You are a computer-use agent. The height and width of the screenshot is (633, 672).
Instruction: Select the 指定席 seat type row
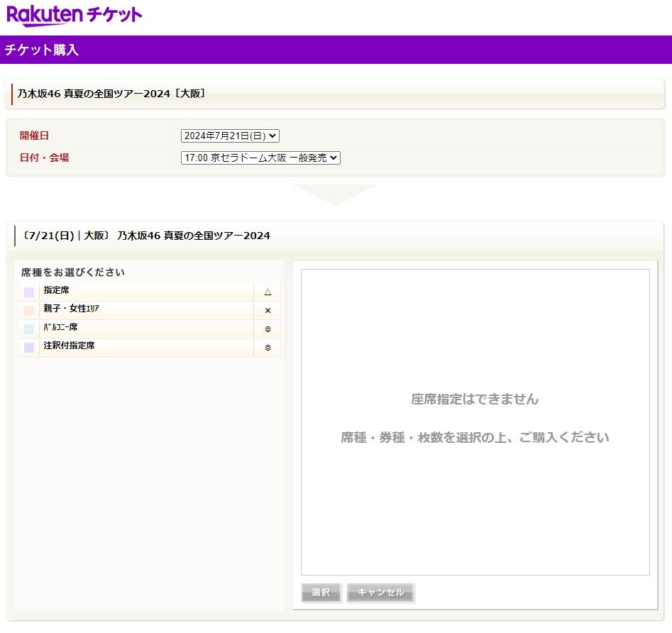pyautogui.click(x=149, y=292)
